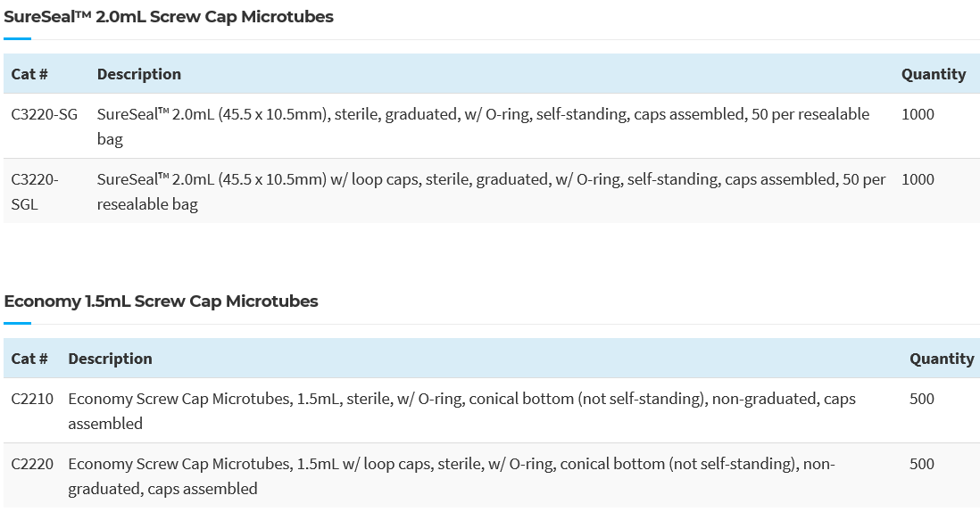Click Description header in Economy table
Viewport: 980px width, 512px height.
click(110, 359)
